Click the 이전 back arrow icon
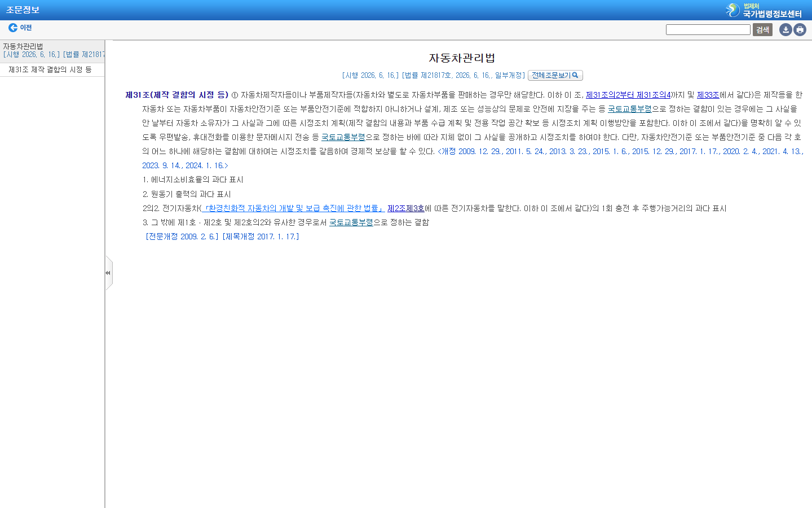Screen dimensions: 812x508 point(13,28)
